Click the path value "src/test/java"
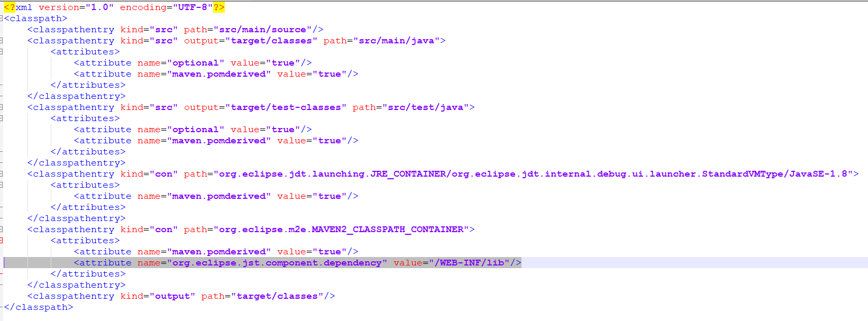868x321 pixels. [x=426, y=107]
